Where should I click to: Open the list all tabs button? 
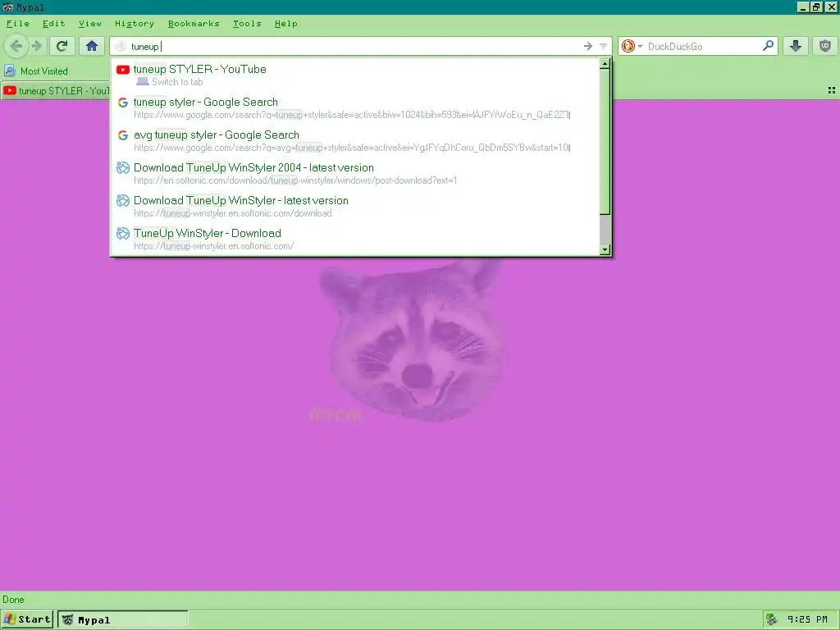pos(832,90)
